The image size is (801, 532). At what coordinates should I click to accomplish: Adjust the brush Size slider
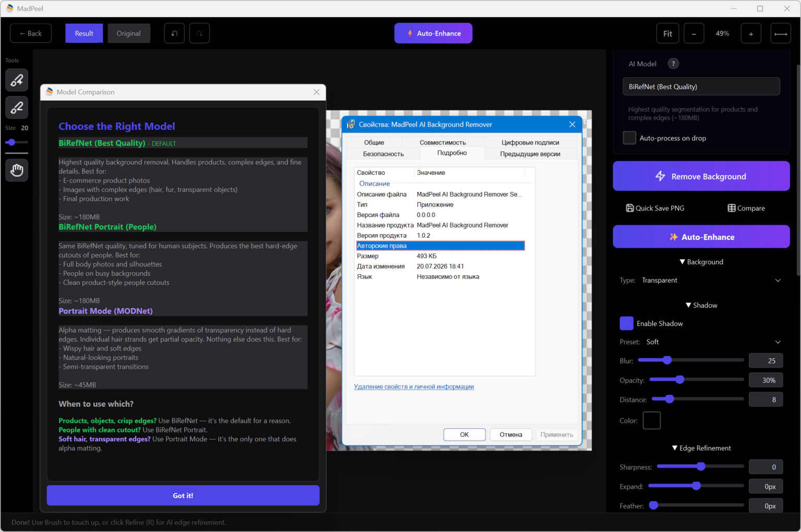[17, 142]
